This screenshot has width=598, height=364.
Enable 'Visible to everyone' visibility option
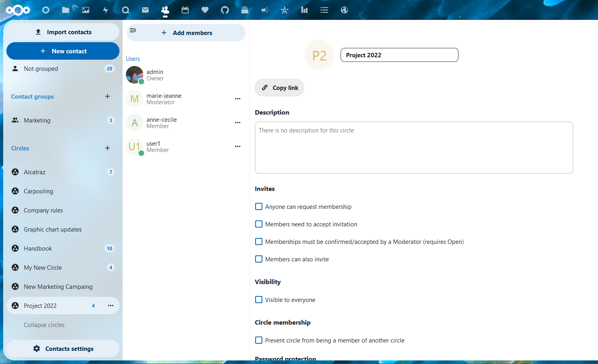tap(259, 300)
